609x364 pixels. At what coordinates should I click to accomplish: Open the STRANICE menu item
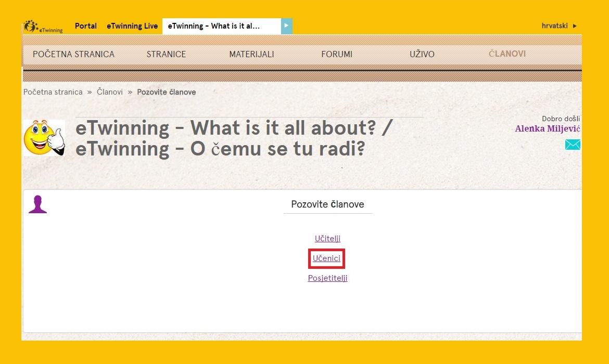tap(166, 54)
